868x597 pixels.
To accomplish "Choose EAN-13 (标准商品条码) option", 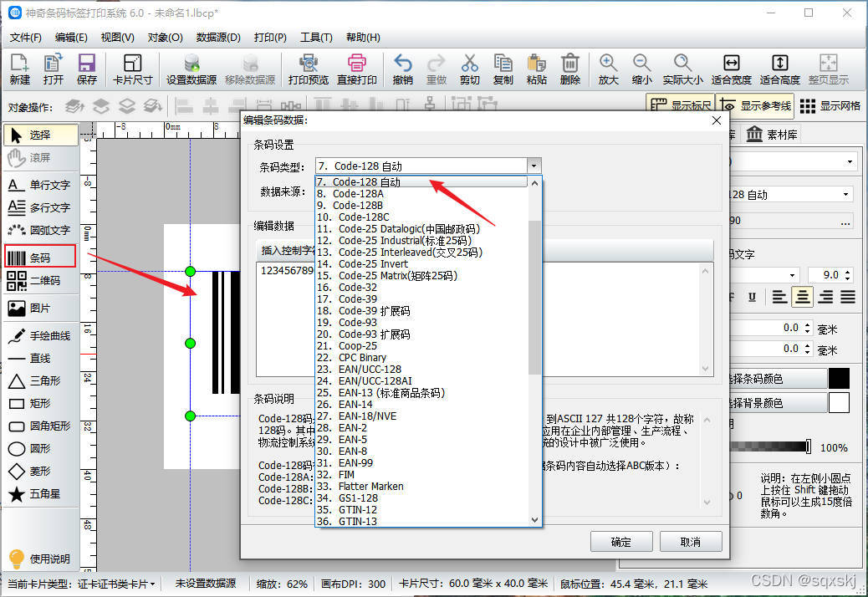I will [422, 393].
